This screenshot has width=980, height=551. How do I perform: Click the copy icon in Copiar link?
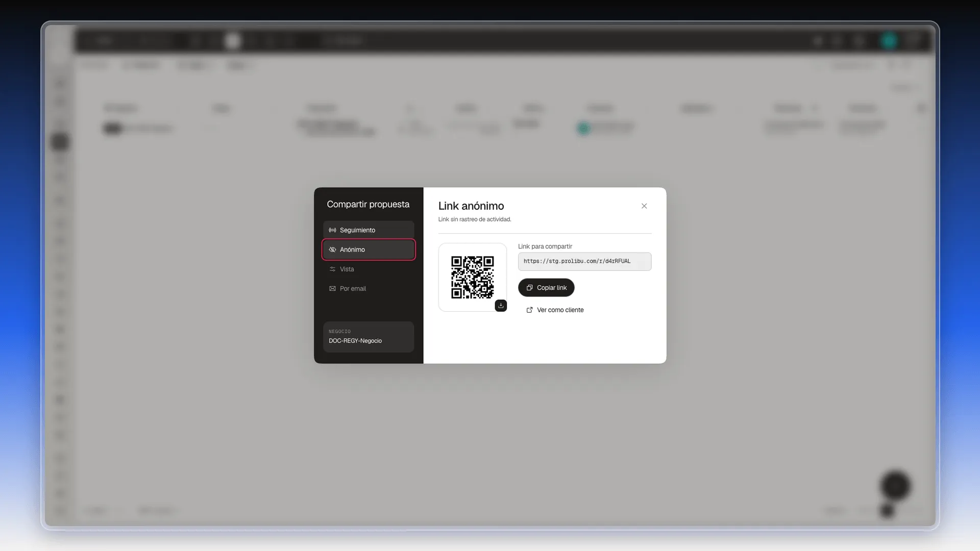pyautogui.click(x=529, y=288)
